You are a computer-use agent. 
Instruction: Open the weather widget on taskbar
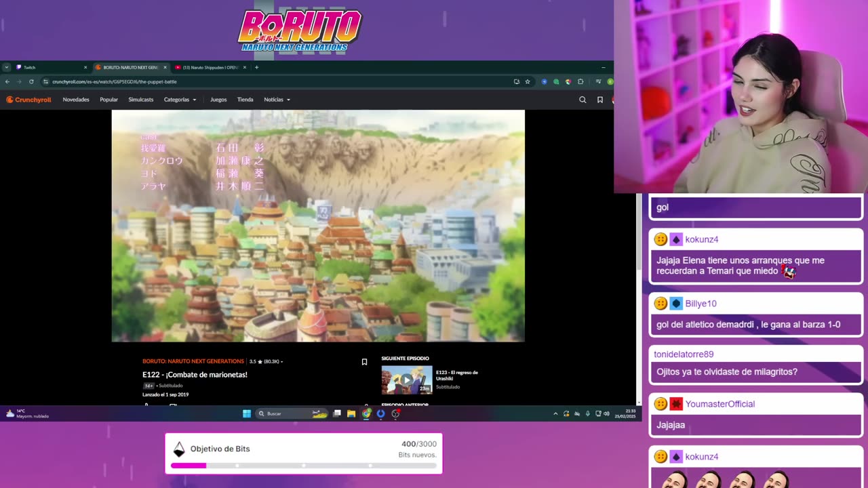(x=27, y=413)
